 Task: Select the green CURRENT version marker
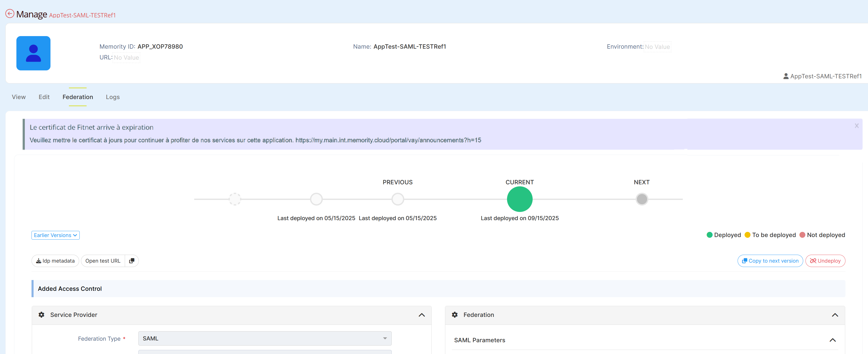coord(519,199)
